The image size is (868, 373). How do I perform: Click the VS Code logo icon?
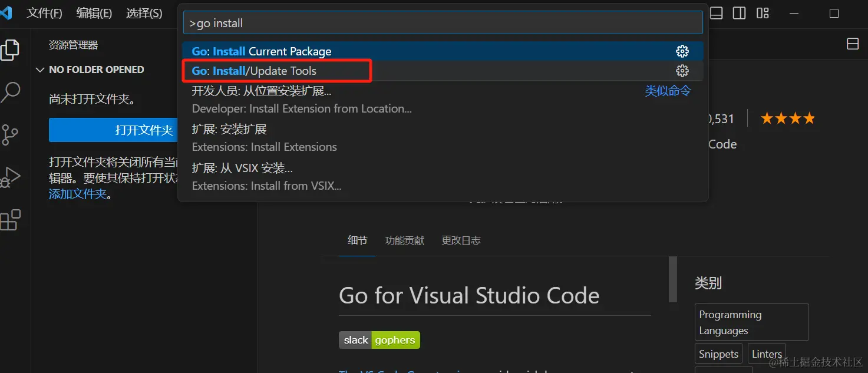click(x=5, y=12)
